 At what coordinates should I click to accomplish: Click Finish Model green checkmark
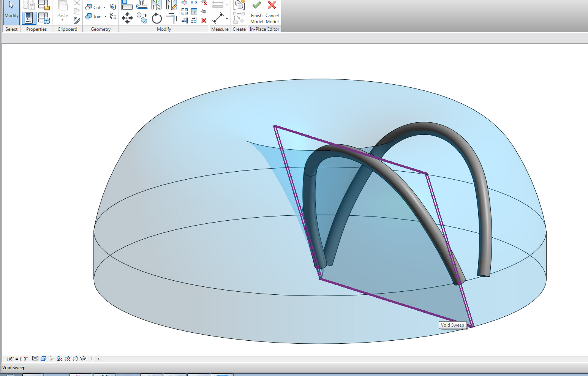point(257,6)
